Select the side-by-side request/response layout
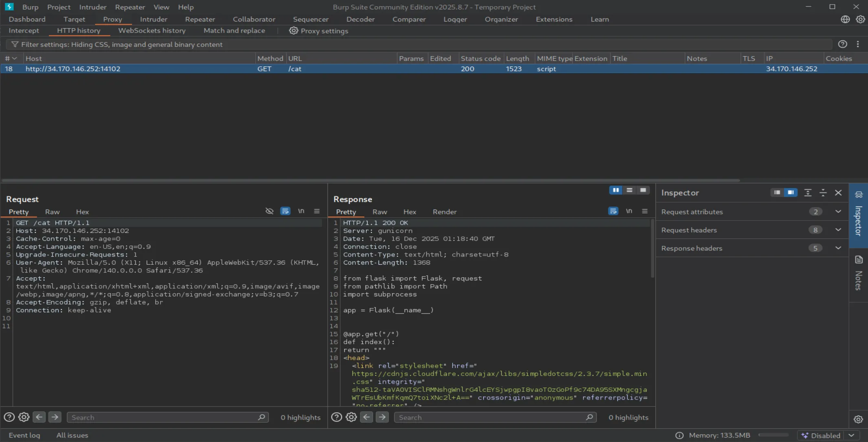The width and height of the screenshot is (868, 442). pos(615,190)
